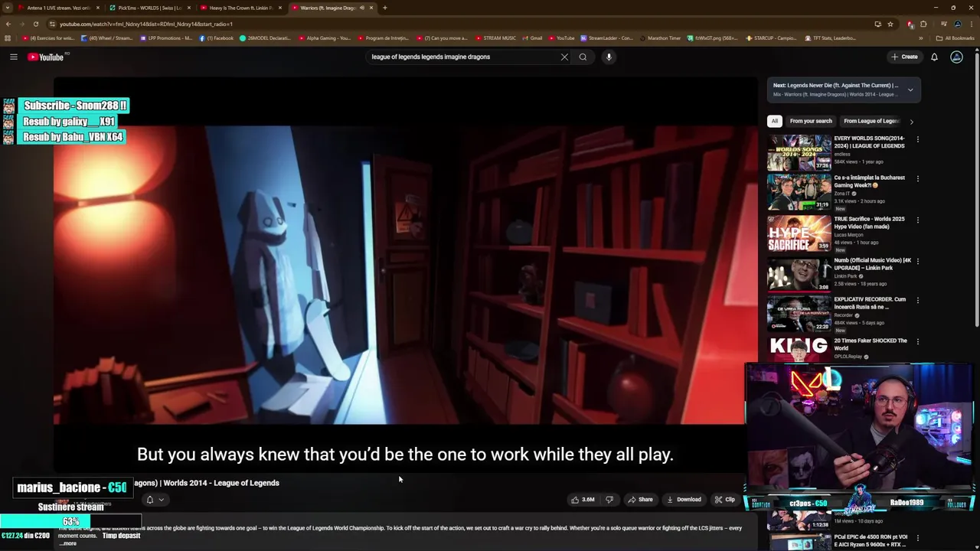Open browser extensions puzzle icon
This screenshot has height=551, width=980.
tap(923, 24)
